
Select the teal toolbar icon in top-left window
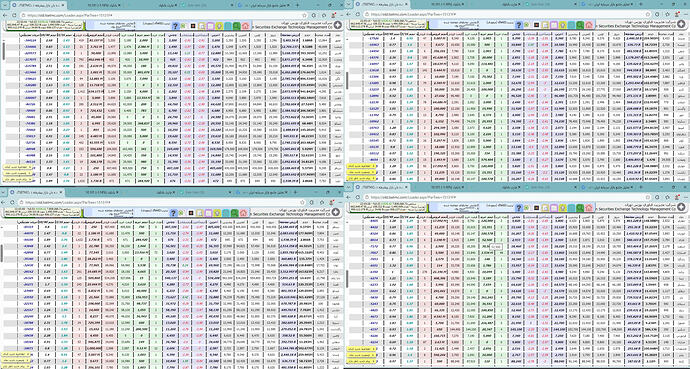point(228,26)
